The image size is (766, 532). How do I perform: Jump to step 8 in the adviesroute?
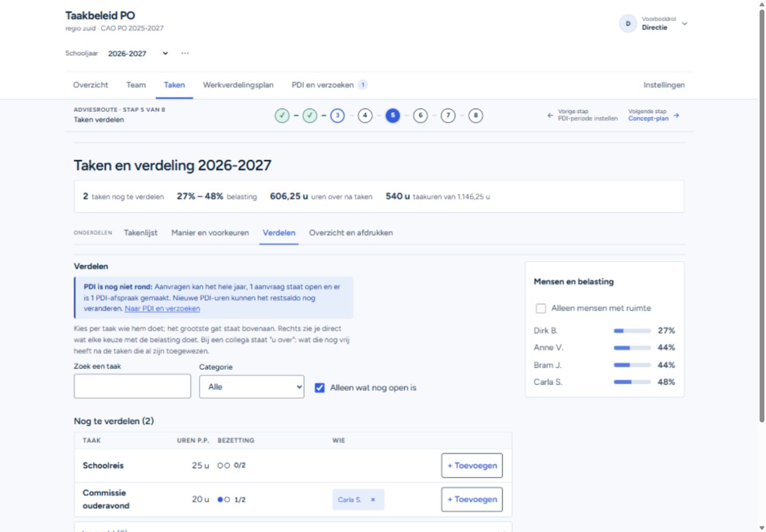[476, 116]
